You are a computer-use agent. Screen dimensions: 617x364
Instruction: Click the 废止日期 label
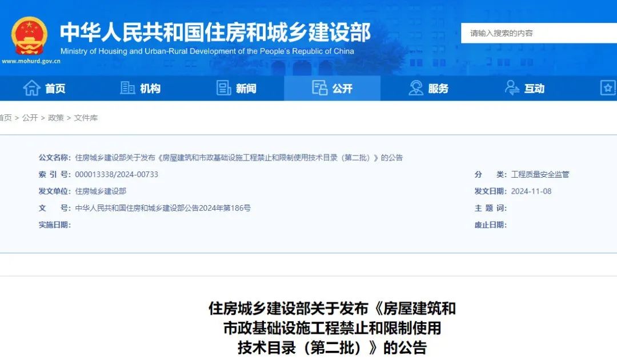(x=491, y=225)
